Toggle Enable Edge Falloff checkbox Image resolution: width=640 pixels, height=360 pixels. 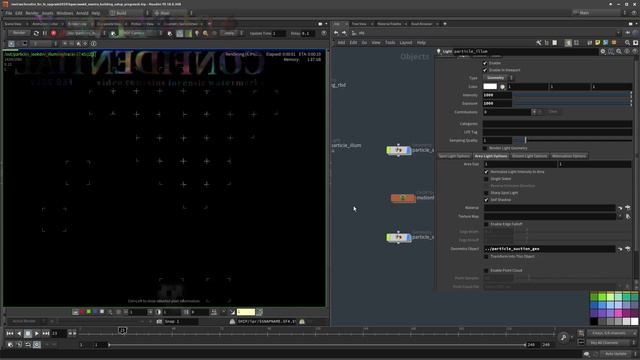(x=486, y=224)
